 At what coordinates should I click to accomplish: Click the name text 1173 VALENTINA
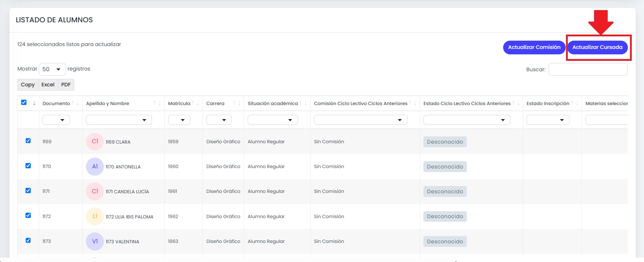(122, 241)
